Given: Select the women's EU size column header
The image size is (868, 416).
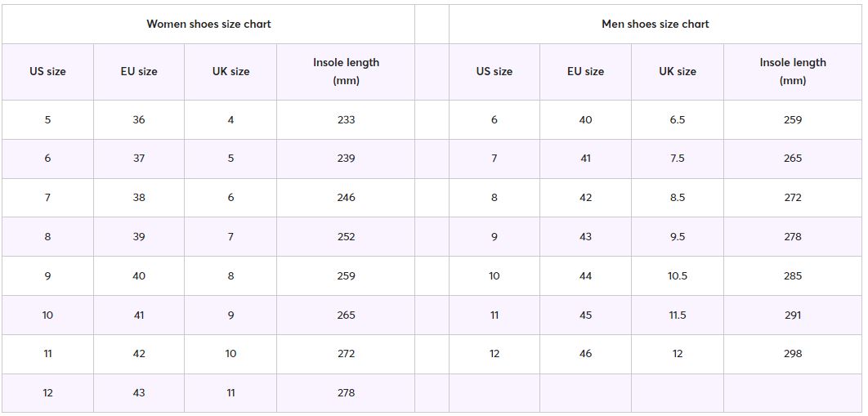Looking at the screenshot, I should pos(139,71).
